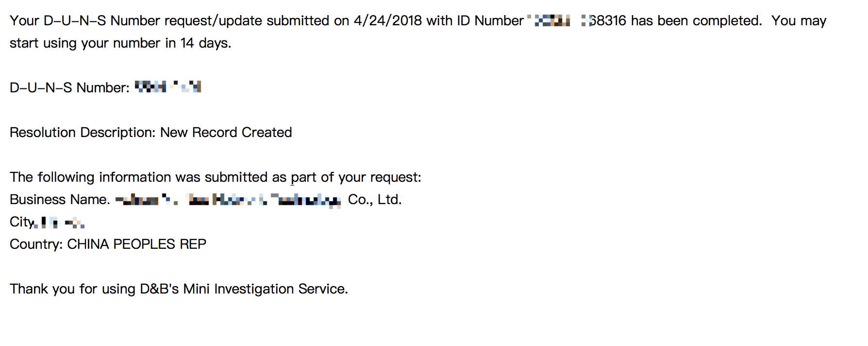868x346 pixels.
Task: Click 'Thank you for using' text
Action: [73, 289]
